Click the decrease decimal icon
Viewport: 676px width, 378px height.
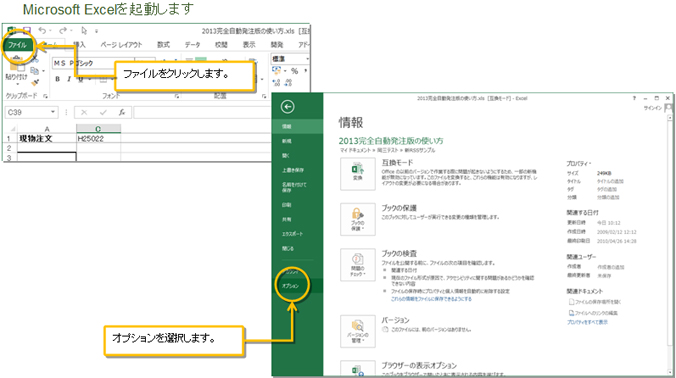pyautogui.click(x=288, y=83)
